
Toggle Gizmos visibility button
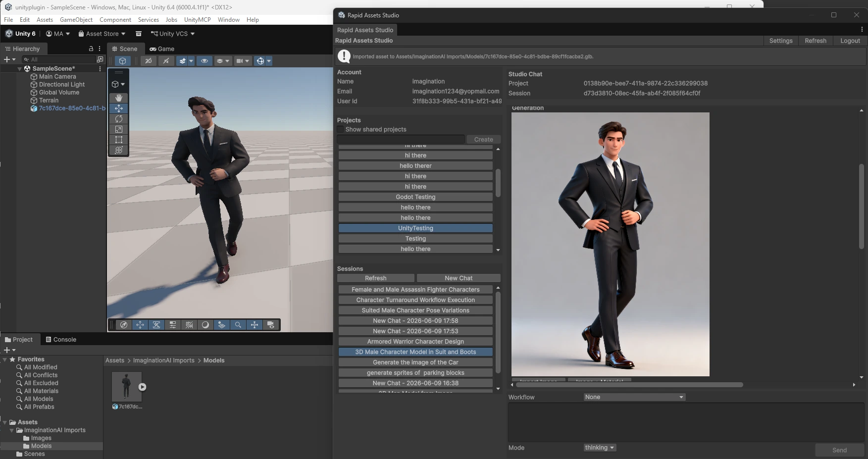point(260,61)
